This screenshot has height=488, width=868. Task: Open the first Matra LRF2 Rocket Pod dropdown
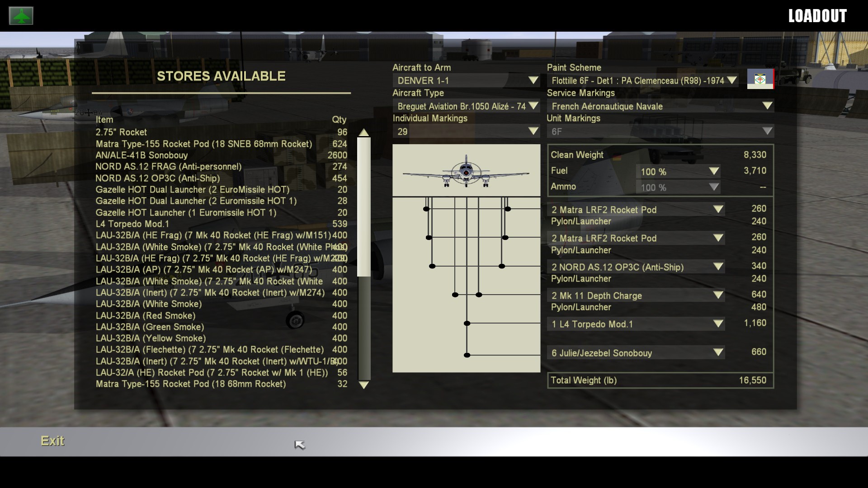(x=636, y=210)
